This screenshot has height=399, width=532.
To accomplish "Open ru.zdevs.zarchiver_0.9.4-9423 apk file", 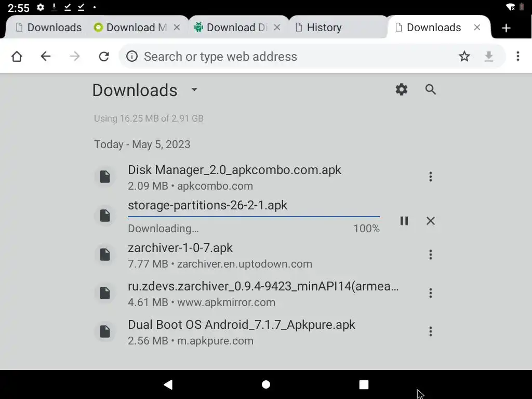I will click(263, 286).
